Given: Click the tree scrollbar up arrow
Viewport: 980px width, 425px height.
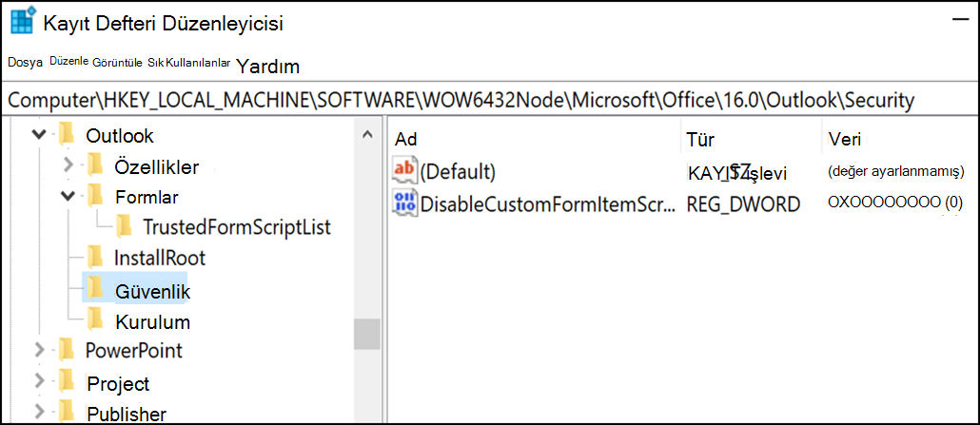Looking at the screenshot, I should click(367, 134).
